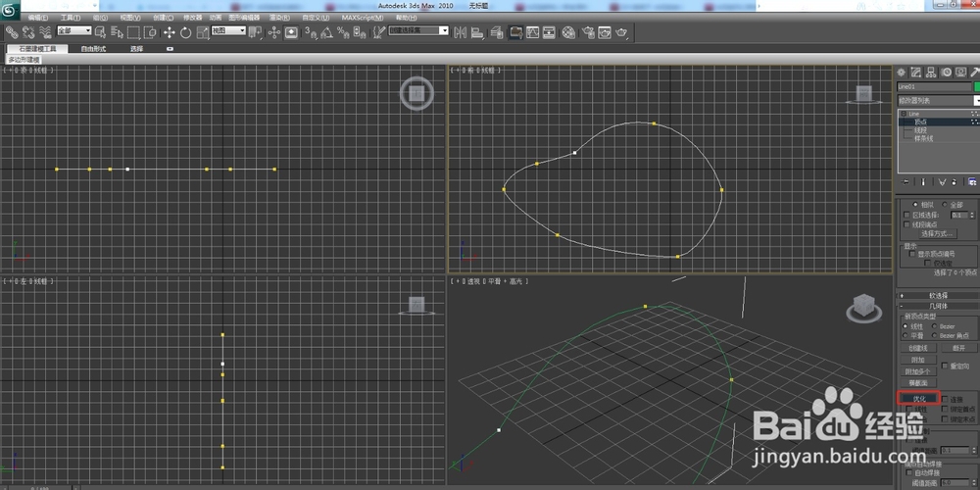Click Configure Modifier Sets icon

click(x=972, y=182)
